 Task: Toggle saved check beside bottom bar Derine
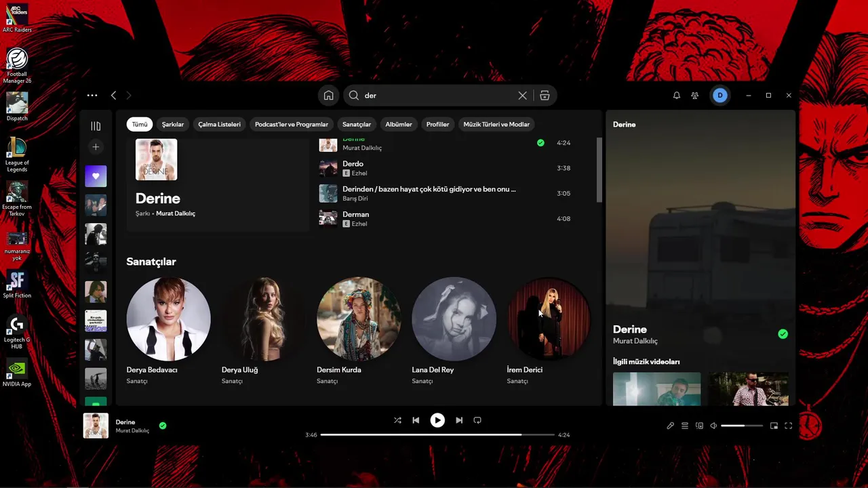point(163,426)
